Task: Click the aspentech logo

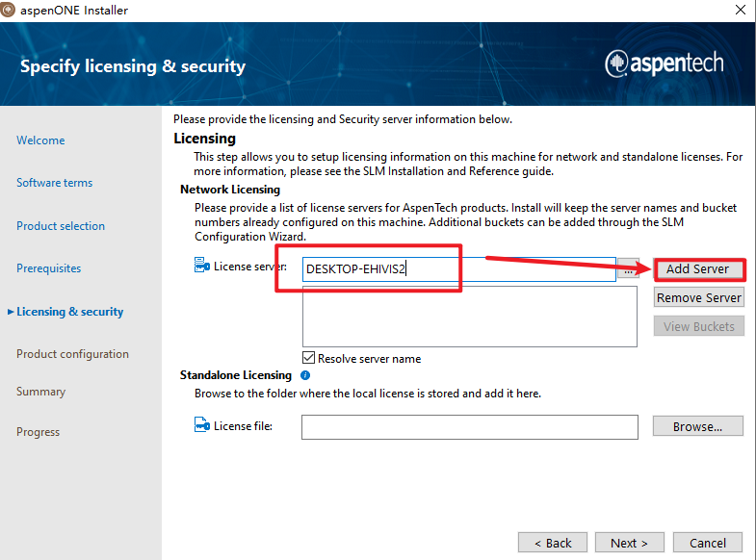Action: click(x=664, y=64)
